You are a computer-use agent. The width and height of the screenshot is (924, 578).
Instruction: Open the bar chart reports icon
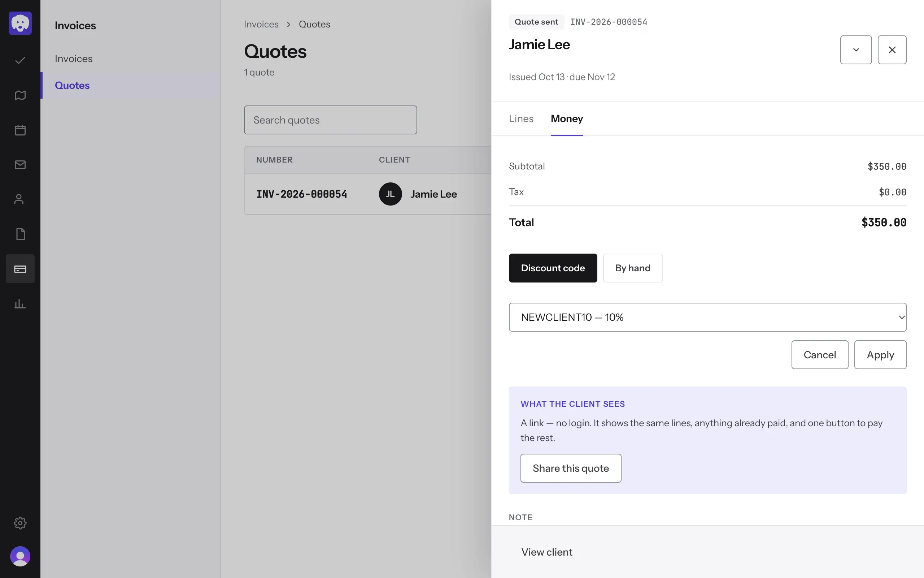pyautogui.click(x=20, y=303)
